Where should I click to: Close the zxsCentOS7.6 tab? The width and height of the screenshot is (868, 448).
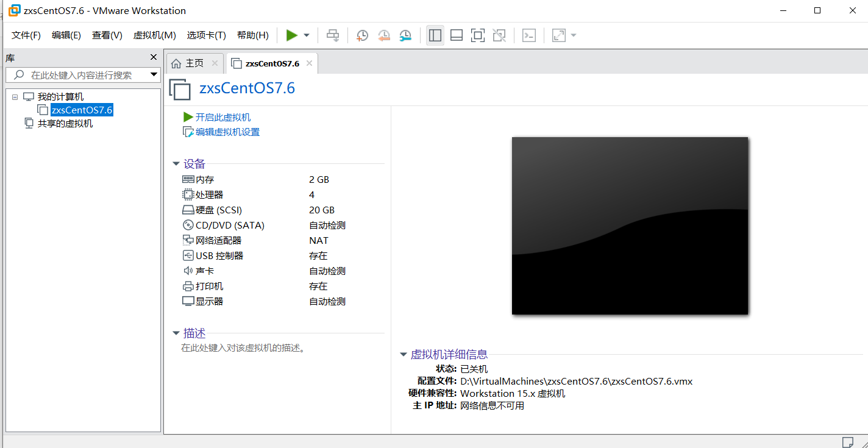309,63
